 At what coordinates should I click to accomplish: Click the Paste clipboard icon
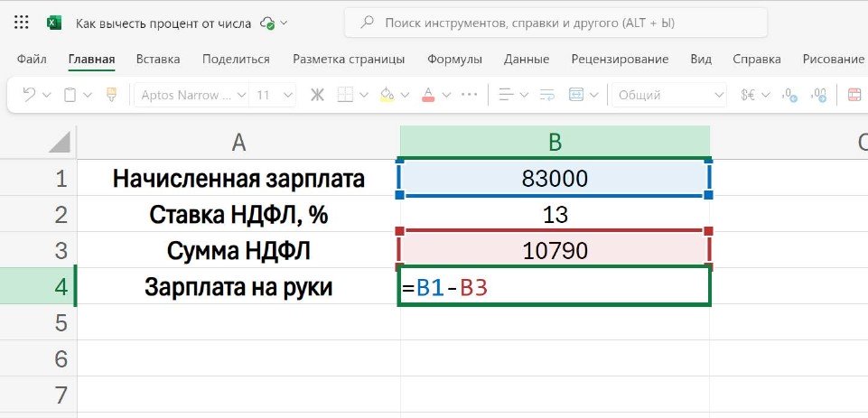pos(70,94)
